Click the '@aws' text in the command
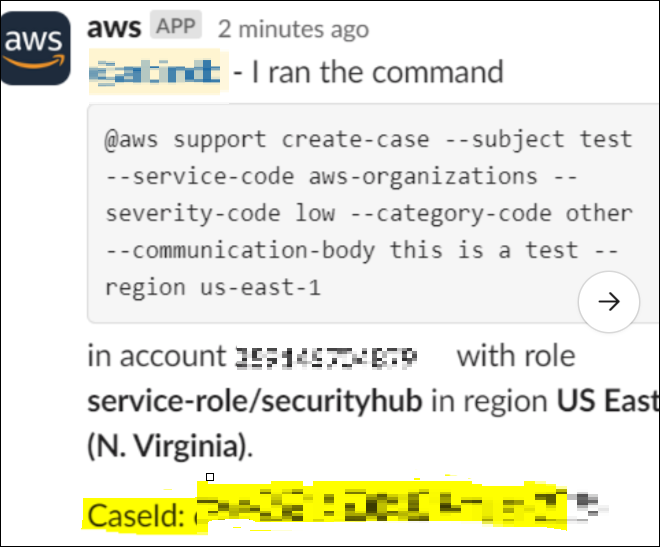Screen dimensions: 660x547 click(x=131, y=139)
